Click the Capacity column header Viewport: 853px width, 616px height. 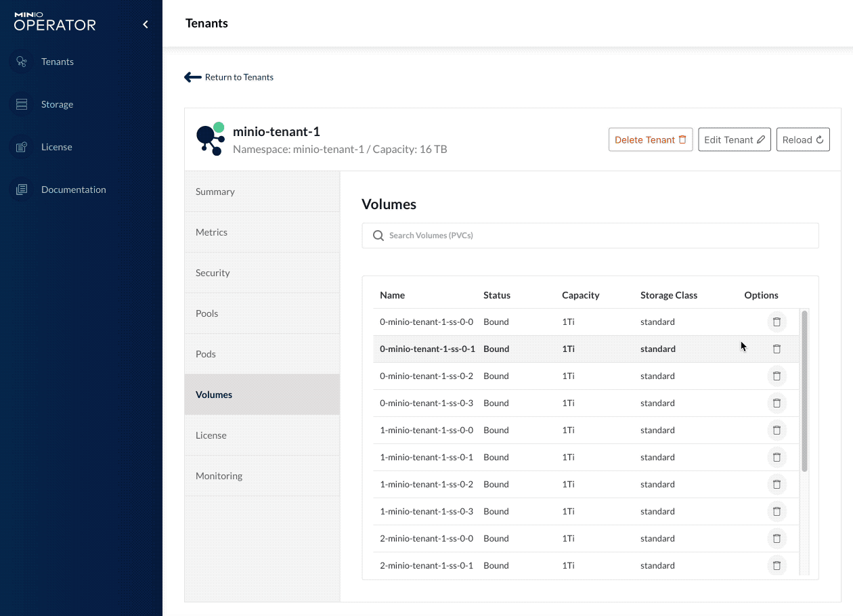click(x=581, y=295)
